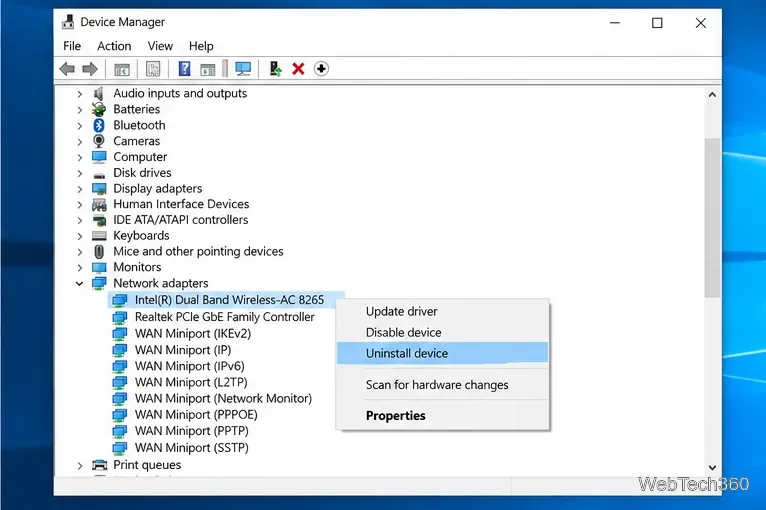This screenshot has height=510, width=766.
Task: Click the vertical scrollbar thumb
Action: point(712,218)
